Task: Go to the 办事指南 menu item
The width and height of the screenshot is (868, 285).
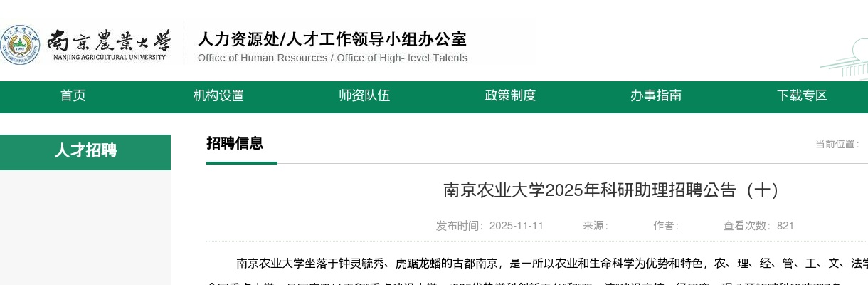Action: pyautogui.click(x=656, y=96)
